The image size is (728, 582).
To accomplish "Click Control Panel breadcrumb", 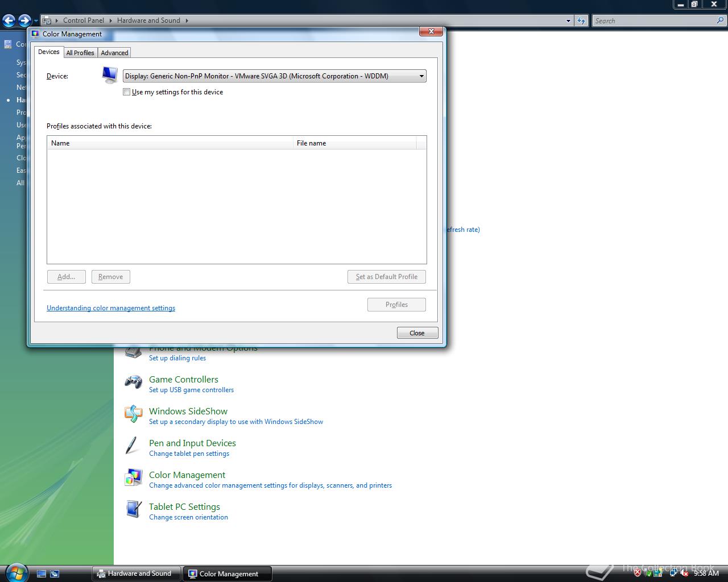I will coord(83,20).
